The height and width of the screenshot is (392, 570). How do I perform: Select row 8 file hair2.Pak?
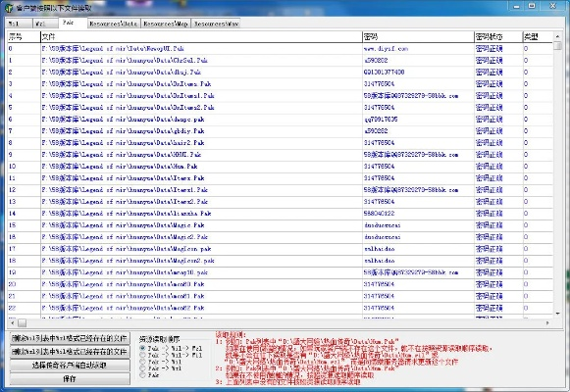(123, 143)
